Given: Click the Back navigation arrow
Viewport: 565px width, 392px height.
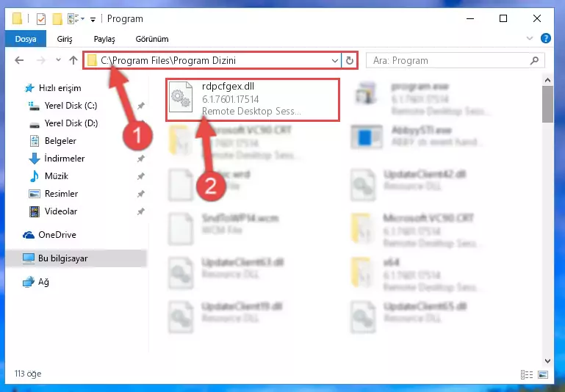Looking at the screenshot, I should pyautogui.click(x=19, y=60).
